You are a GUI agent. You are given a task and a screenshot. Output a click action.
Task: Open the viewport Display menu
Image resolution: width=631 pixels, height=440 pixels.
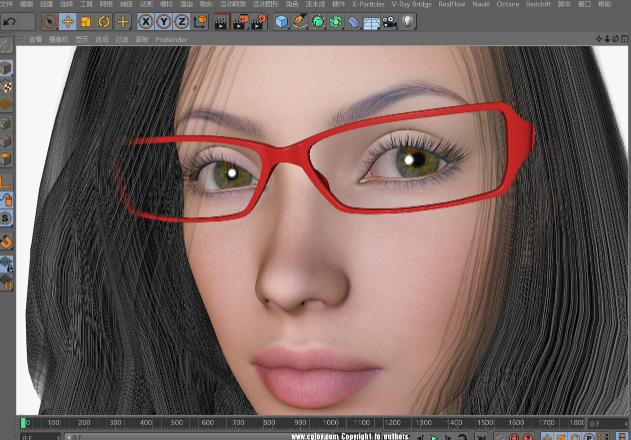[x=82, y=39]
